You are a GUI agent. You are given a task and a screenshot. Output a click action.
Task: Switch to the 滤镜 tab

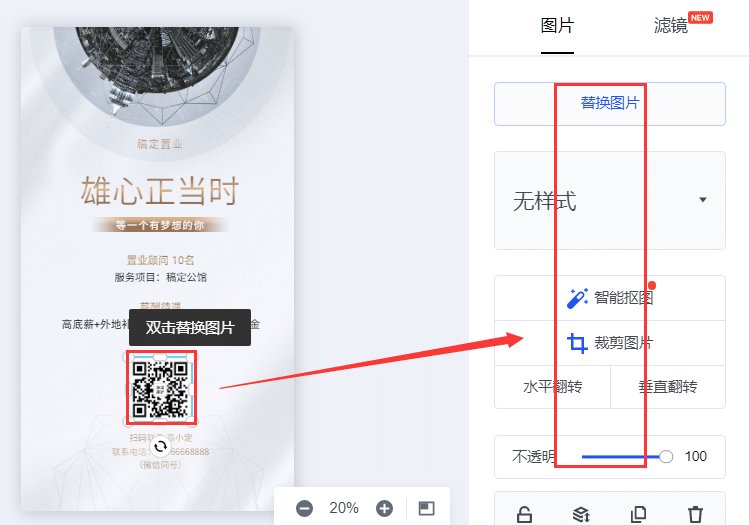pos(671,25)
